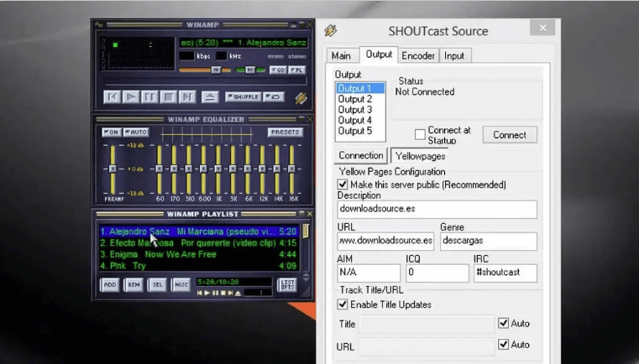Select Output 3 in the output list
The width and height of the screenshot is (639, 364).
pos(360,110)
